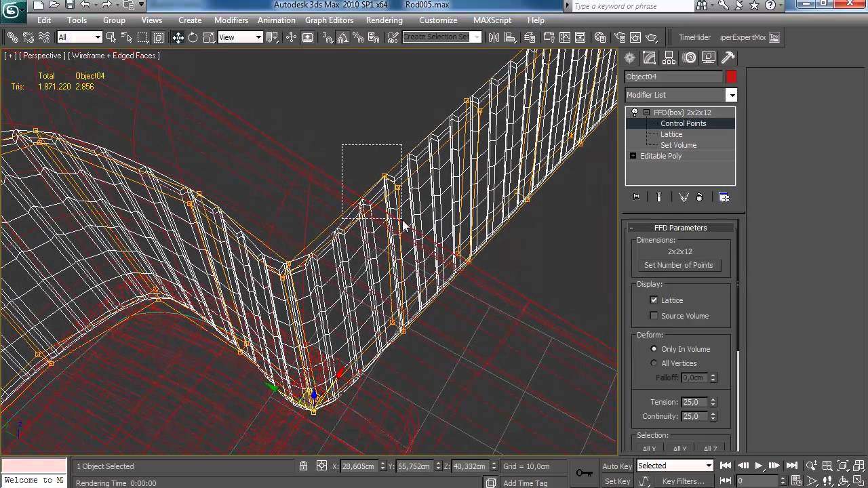Toggle Window/Crossing selection mode
The height and width of the screenshot is (488, 868).
pos(159,37)
